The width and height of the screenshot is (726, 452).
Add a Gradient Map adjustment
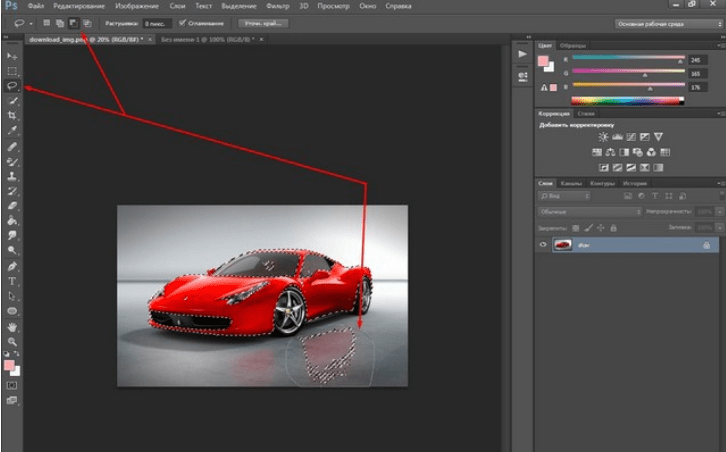658,167
